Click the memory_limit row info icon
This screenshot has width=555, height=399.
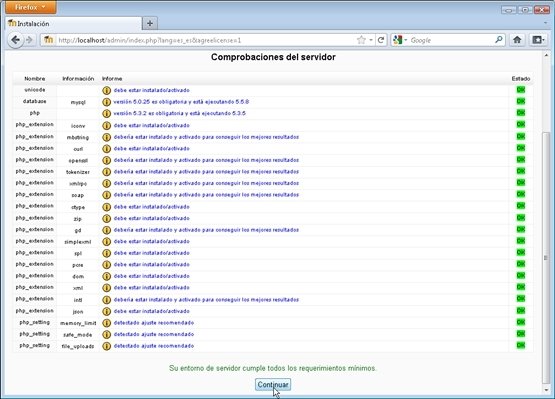point(107,323)
